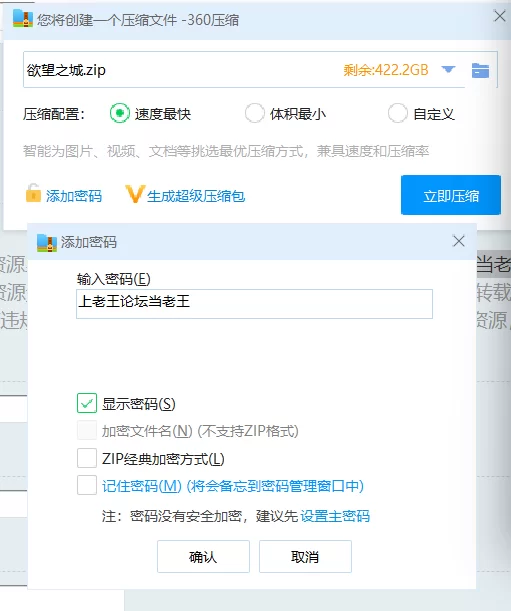The width and height of the screenshot is (511, 611).
Task: Cancel with the 取消 button
Action: (305, 556)
